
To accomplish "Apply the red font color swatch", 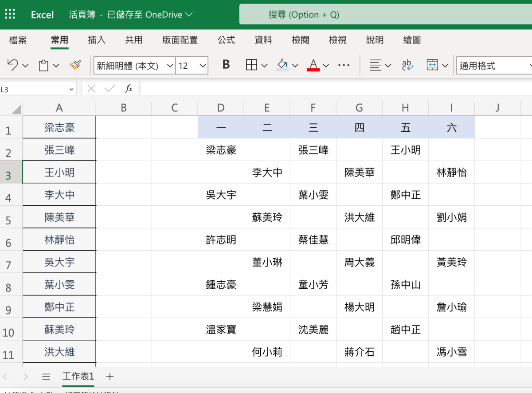I will (313, 66).
